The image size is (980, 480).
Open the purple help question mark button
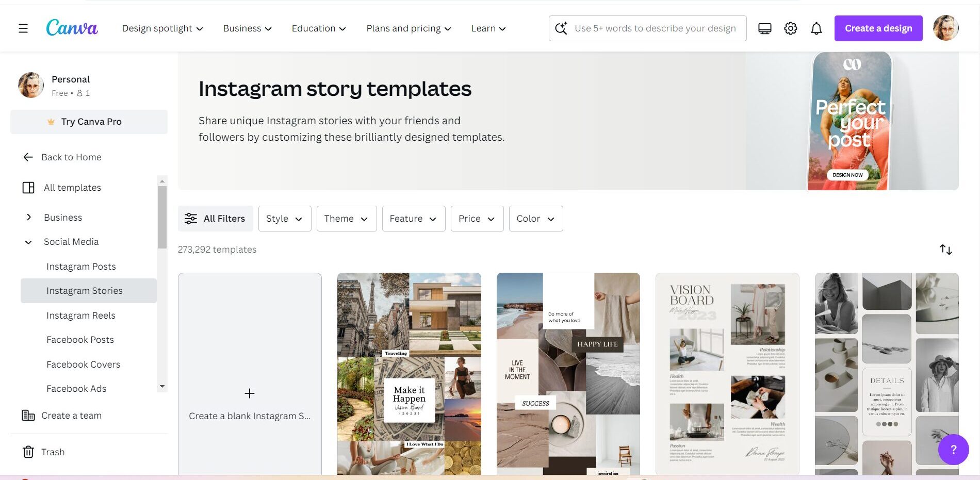tap(953, 450)
